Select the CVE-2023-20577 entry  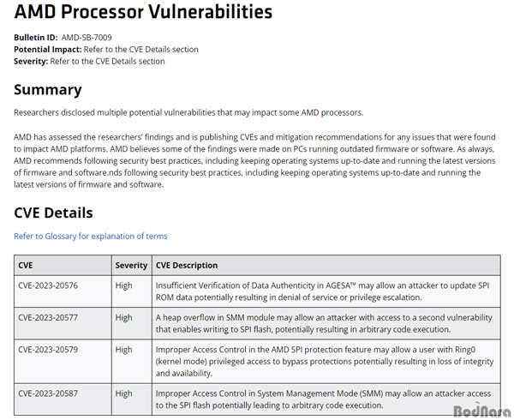[48, 317]
